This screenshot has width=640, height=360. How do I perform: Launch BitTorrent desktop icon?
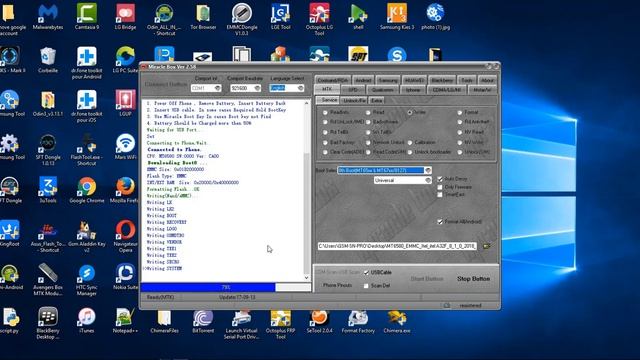click(x=203, y=322)
